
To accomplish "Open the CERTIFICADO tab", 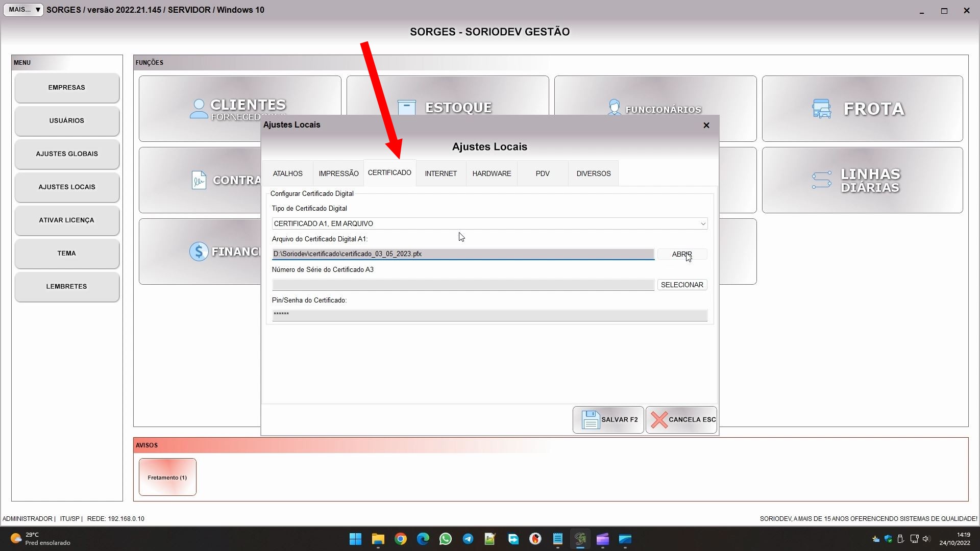I will point(389,173).
